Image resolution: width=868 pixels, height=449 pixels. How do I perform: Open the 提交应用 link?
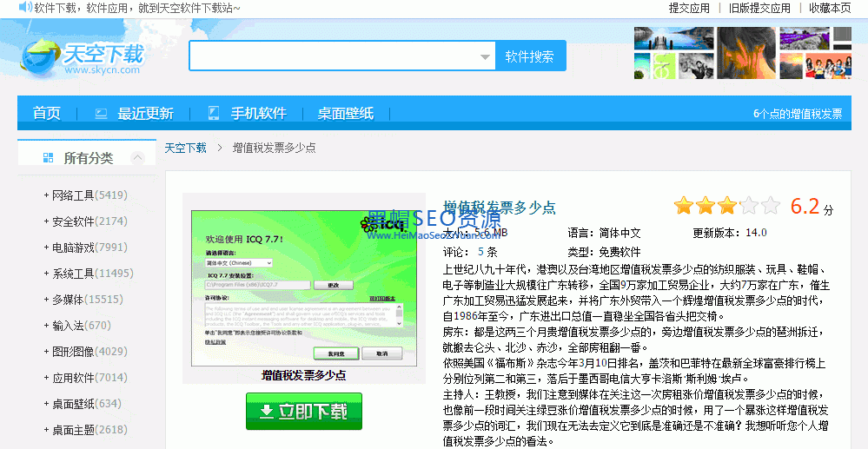click(x=689, y=8)
